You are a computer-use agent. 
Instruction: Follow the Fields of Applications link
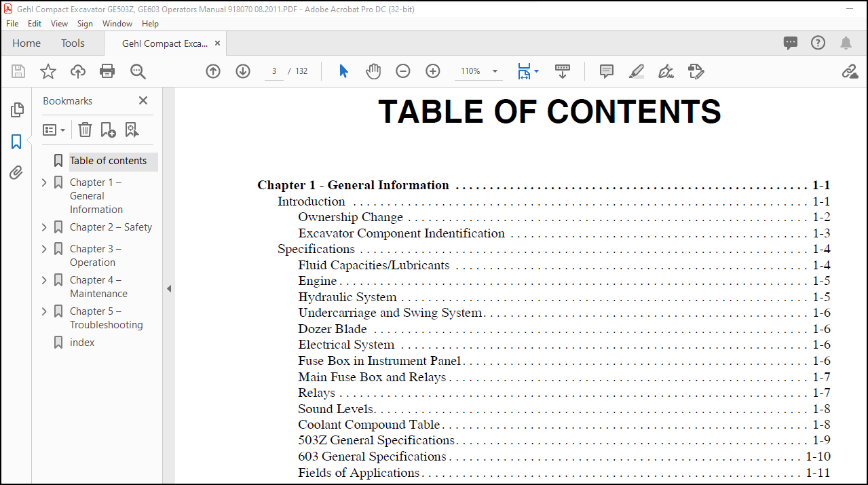tap(359, 473)
